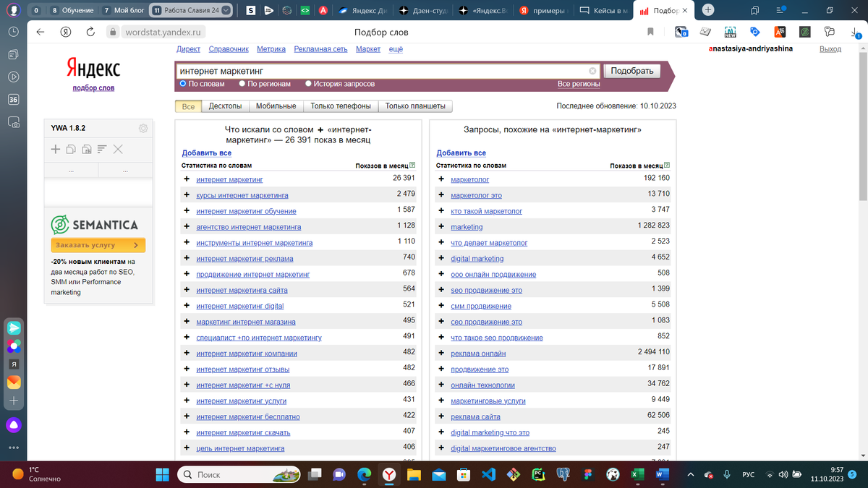Go back with browser back arrow
The image size is (868, 488).
tap(41, 32)
